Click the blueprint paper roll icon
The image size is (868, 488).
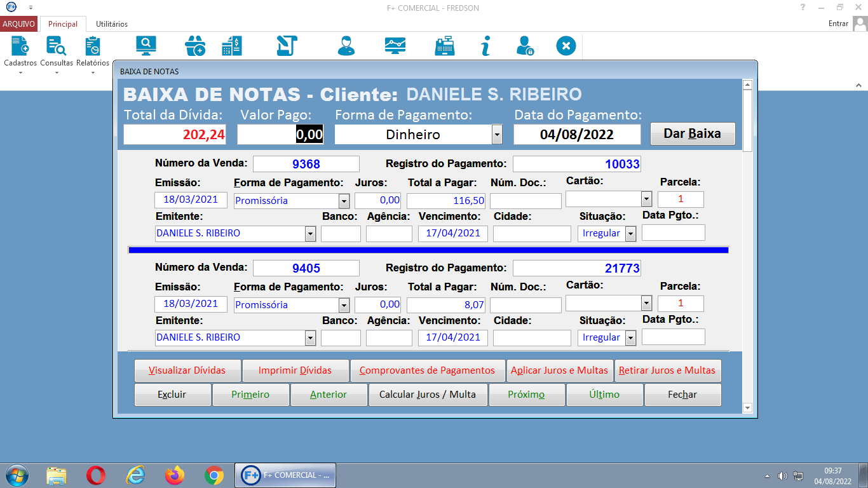tap(287, 46)
